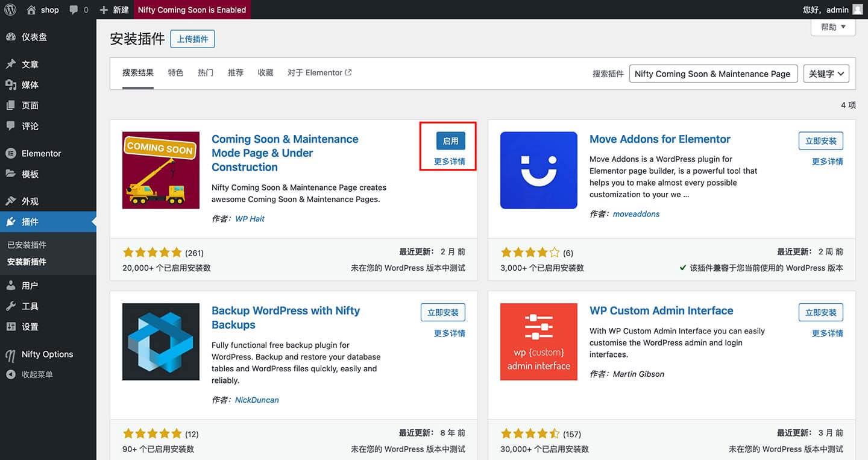Open comments bubble icon in admin bar
The width and height of the screenshot is (868, 460).
(74, 10)
